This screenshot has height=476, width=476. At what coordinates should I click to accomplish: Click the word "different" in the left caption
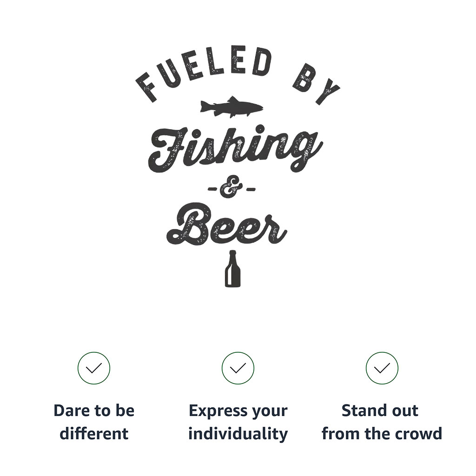94,434
